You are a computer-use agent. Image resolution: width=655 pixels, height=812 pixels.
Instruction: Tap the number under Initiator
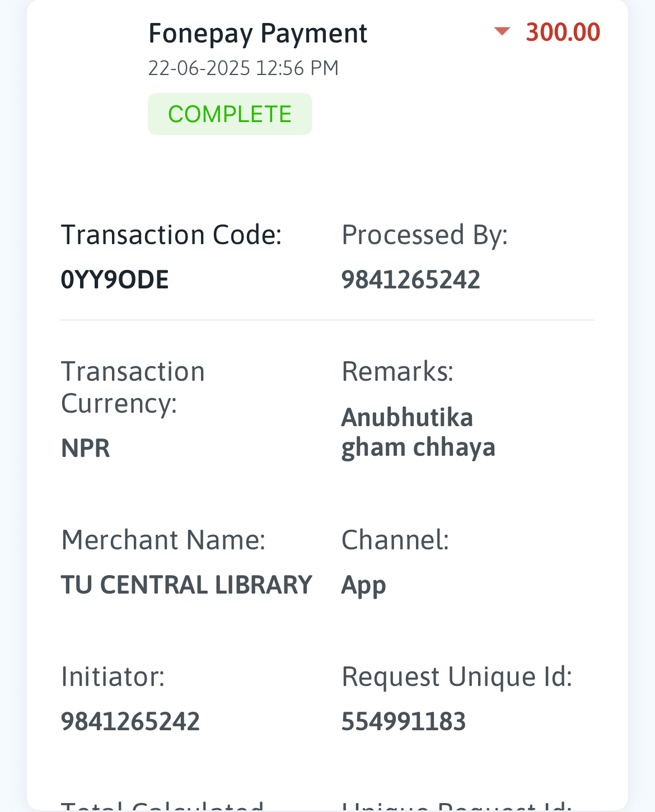[130, 722]
